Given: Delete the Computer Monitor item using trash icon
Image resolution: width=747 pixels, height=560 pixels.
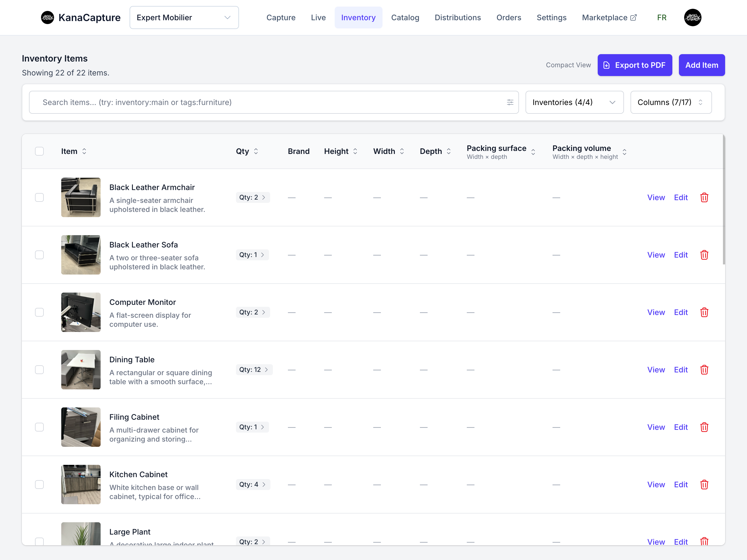Looking at the screenshot, I should (705, 312).
